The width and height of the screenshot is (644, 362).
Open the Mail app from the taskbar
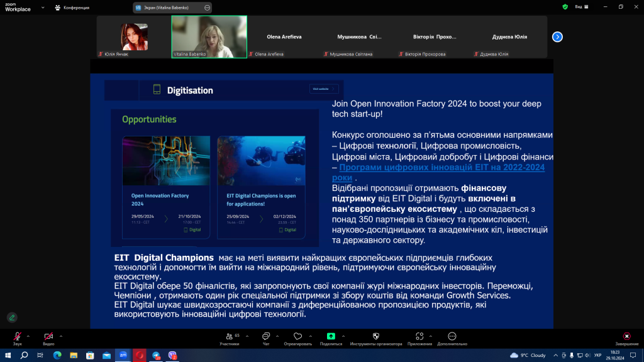(106, 355)
